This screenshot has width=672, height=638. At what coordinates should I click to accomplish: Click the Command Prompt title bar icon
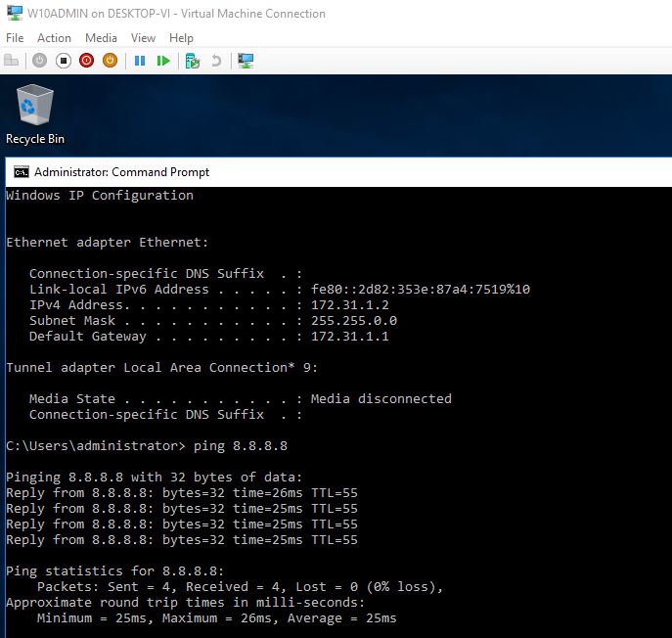click(x=20, y=172)
